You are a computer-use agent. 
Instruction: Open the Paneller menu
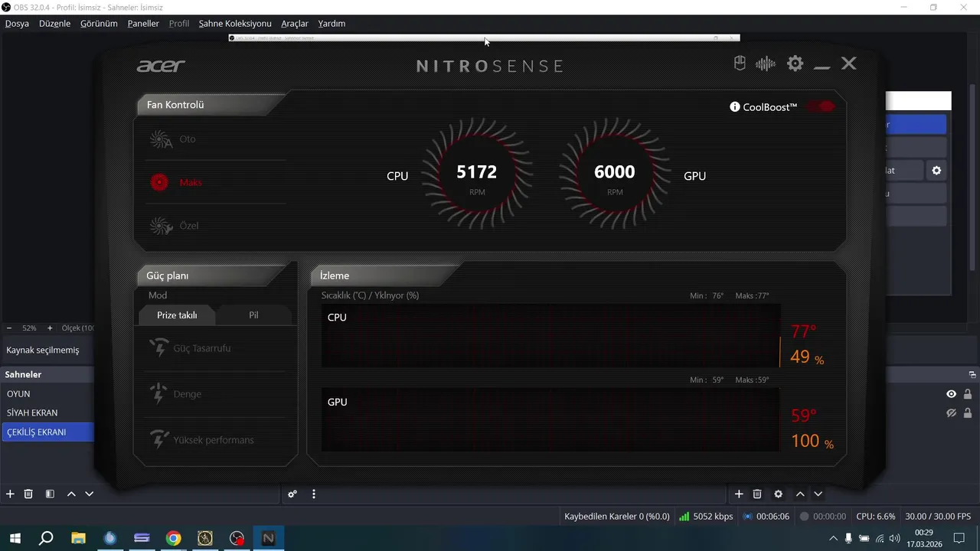click(143, 24)
